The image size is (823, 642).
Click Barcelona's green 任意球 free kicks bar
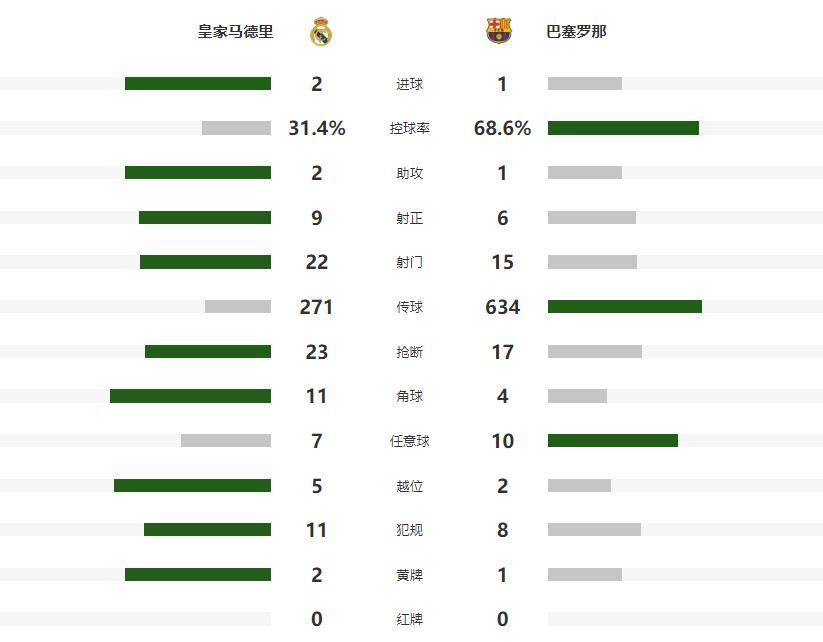click(613, 441)
